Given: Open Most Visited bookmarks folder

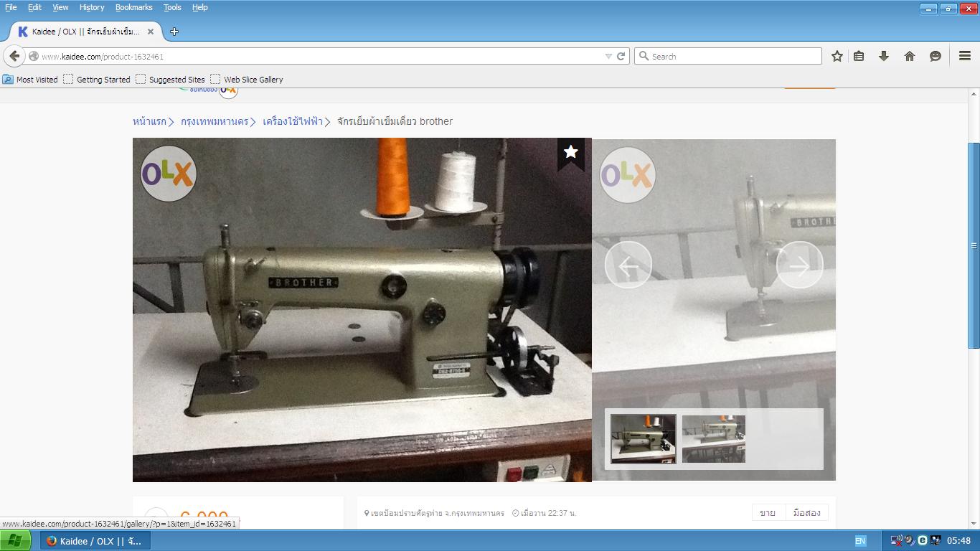Looking at the screenshot, I should pyautogui.click(x=30, y=80).
